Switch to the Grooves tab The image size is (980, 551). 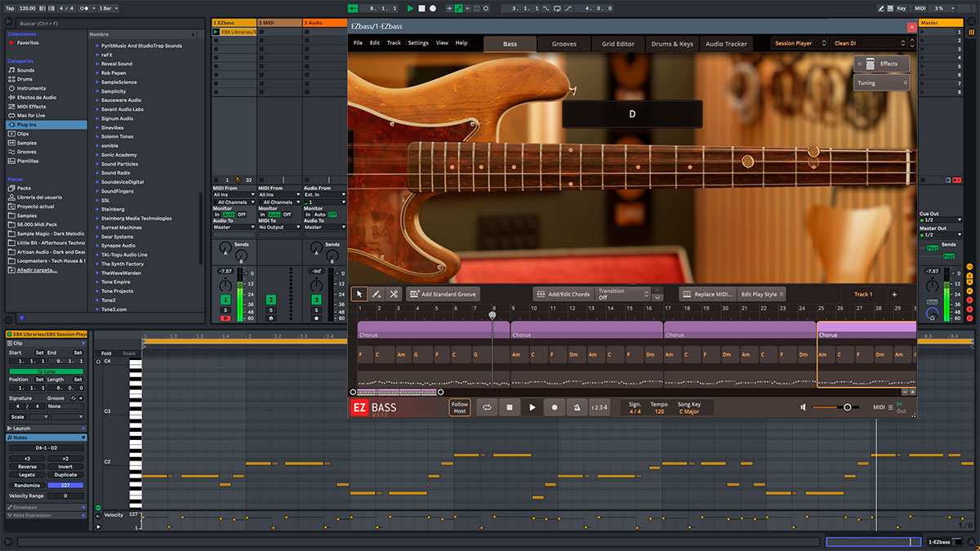click(x=563, y=44)
